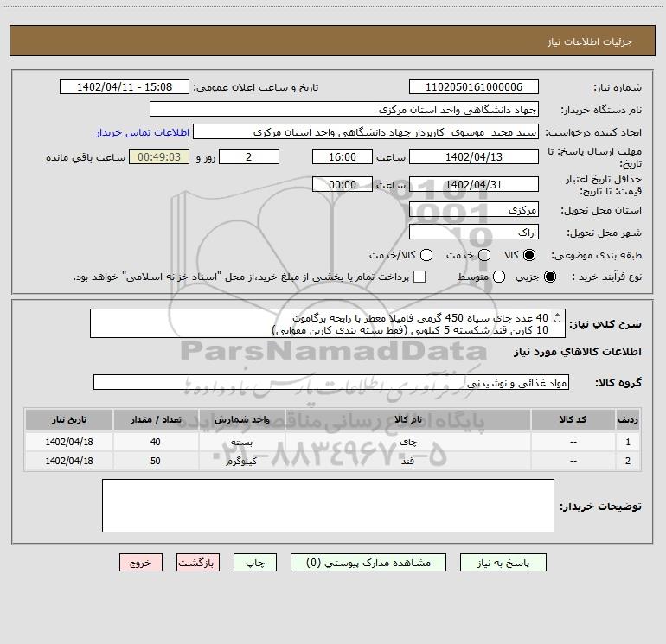The image size is (666, 644).
Task: Click the گروه کالا field مواد غذائی و نوشیدنی
Action: point(331,382)
